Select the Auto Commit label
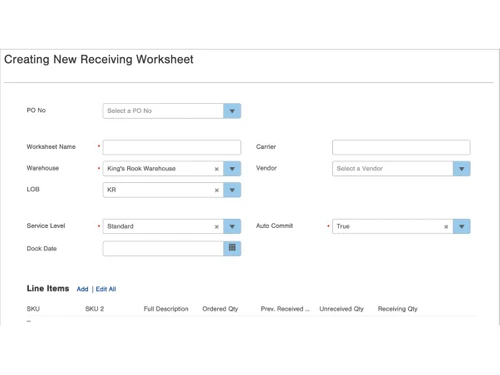The image size is (500, 375). (274, 226)
